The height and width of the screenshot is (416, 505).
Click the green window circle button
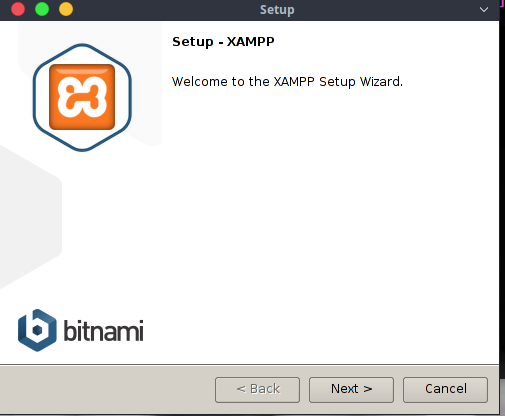(x=42, y=9)
